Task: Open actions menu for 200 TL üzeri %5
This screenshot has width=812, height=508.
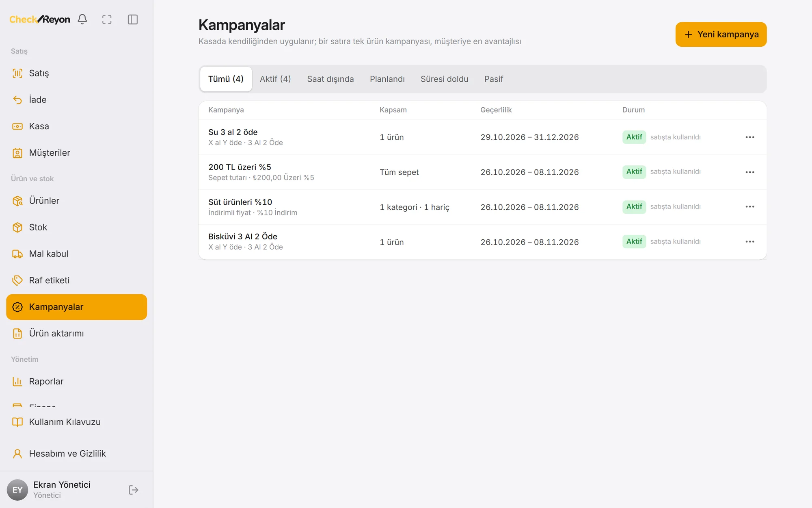Action: (x=750, y=172)
